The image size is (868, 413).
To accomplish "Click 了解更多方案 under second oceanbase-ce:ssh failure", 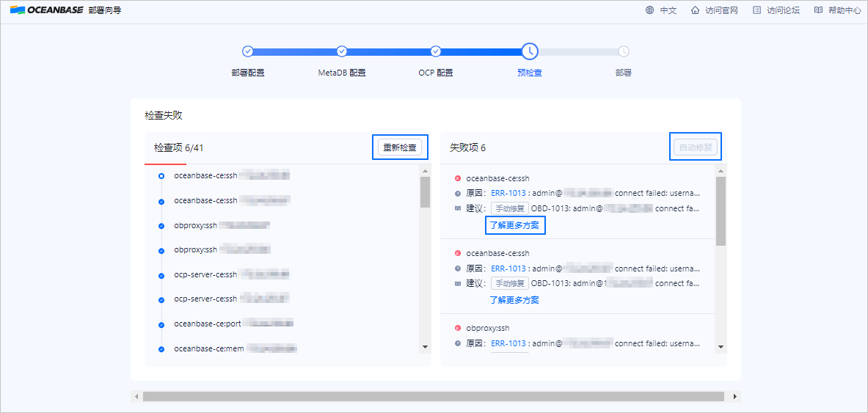I will (515, 300).
